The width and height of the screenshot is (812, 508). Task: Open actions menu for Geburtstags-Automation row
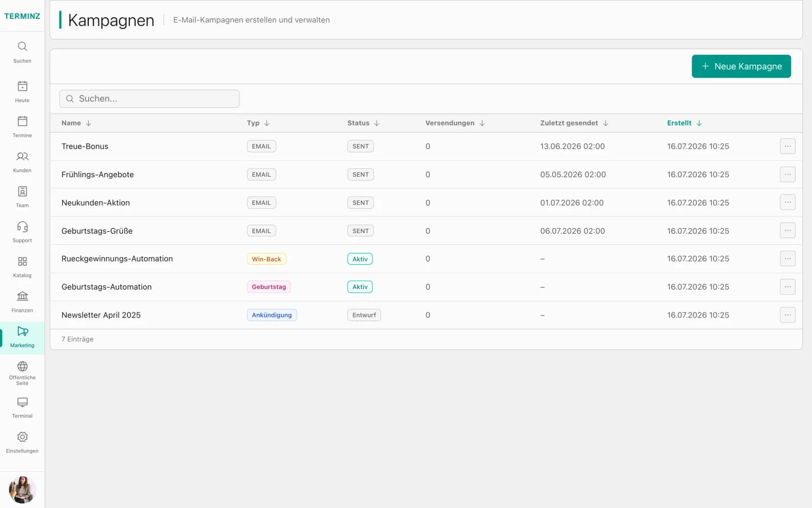tap(787, 287)
